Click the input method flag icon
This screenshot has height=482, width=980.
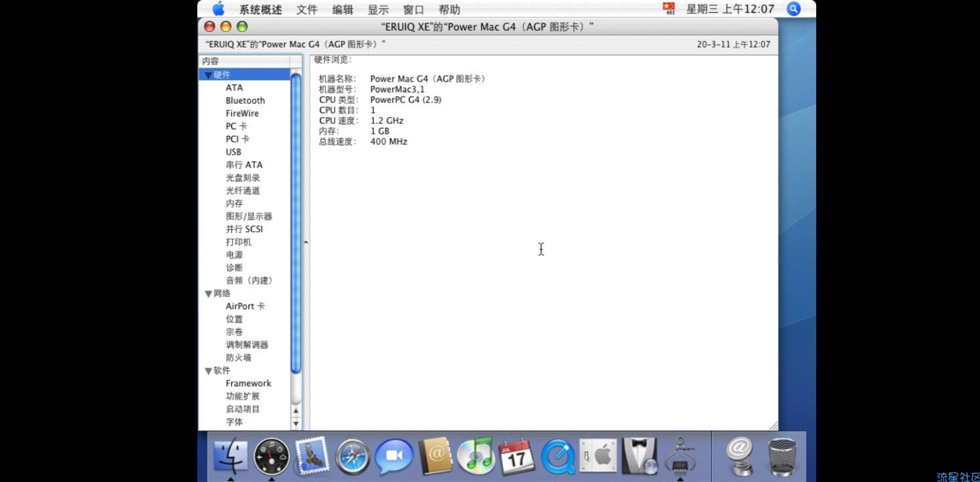[x=669, y=9]
